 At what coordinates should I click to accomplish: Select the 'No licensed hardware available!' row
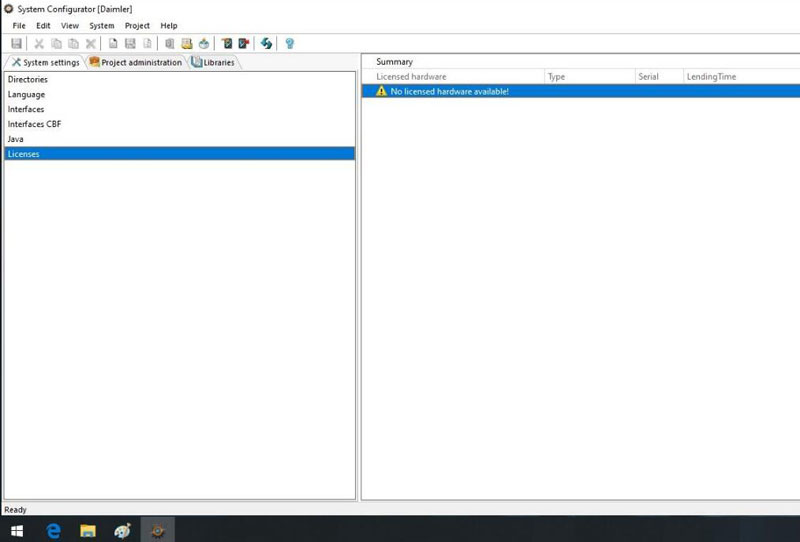(x=581, y=91)
